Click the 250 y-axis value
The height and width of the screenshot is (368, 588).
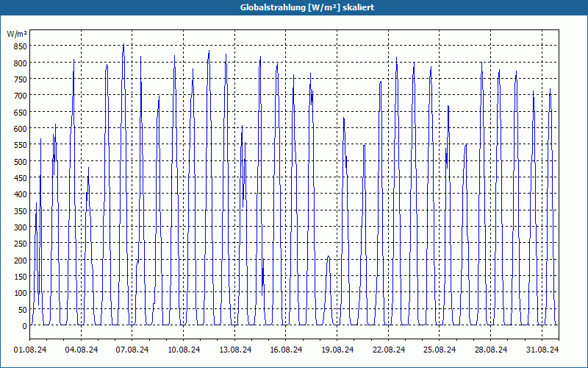(21, 244)
